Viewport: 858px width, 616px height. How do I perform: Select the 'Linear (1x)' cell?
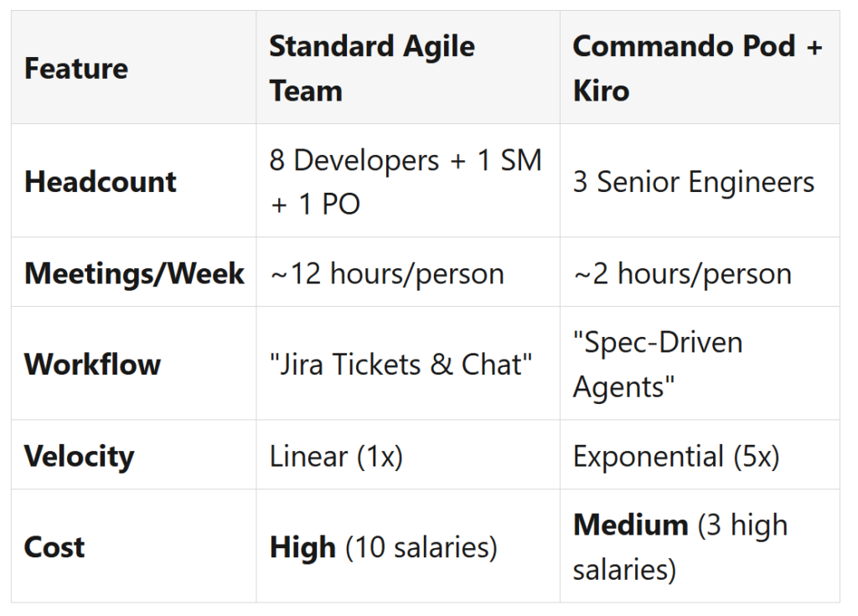[336, 456]
